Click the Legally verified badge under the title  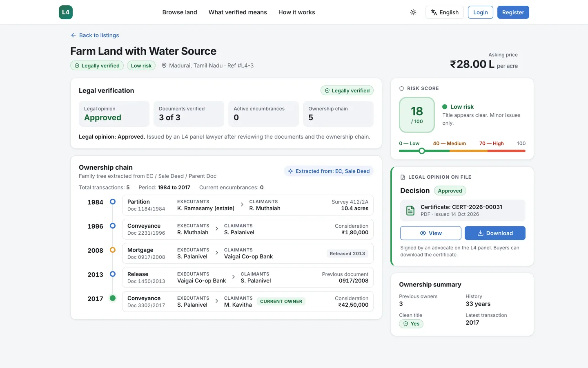coord(97,65)
